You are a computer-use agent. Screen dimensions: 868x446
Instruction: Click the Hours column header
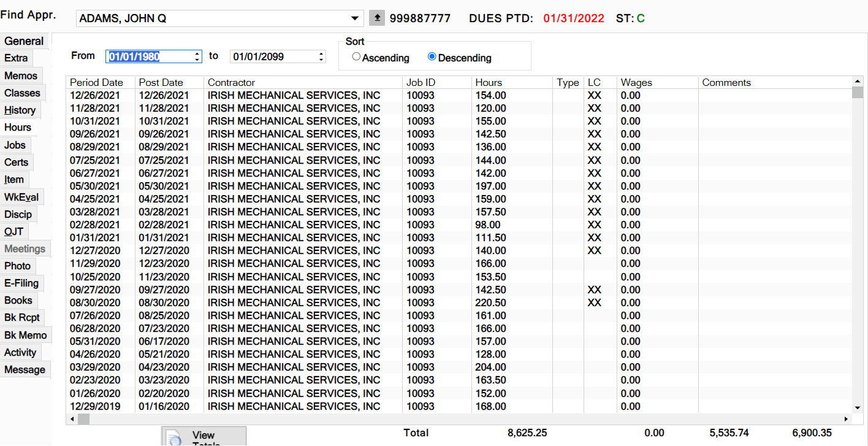coord(489,82)
